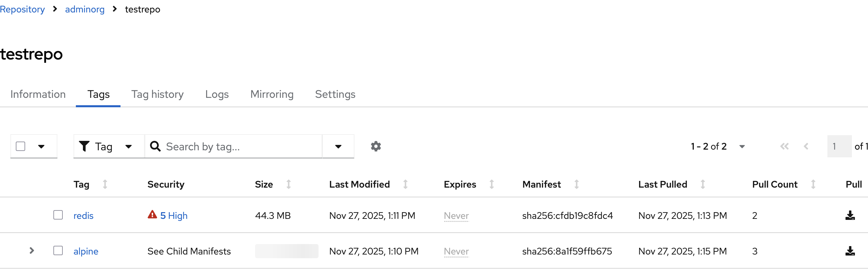Sort table by Tag column

click(105, 185)
